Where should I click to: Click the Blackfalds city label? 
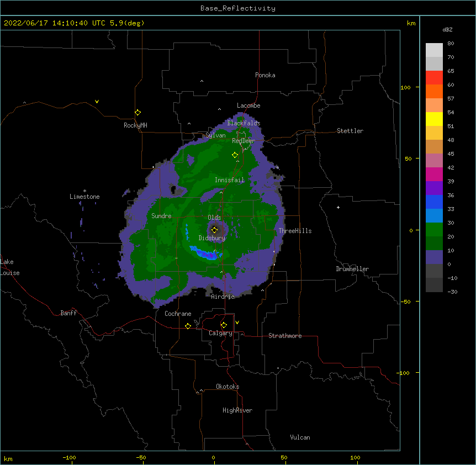pos(244,123)
